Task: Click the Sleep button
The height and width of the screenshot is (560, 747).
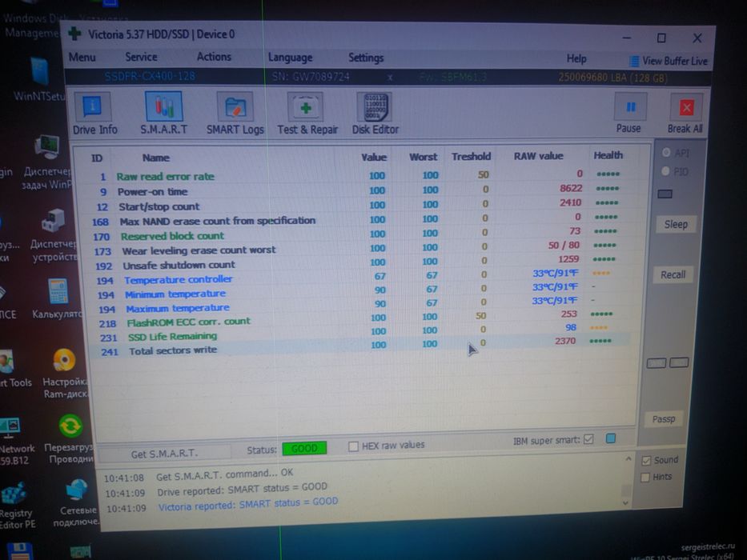Action: 676,224
